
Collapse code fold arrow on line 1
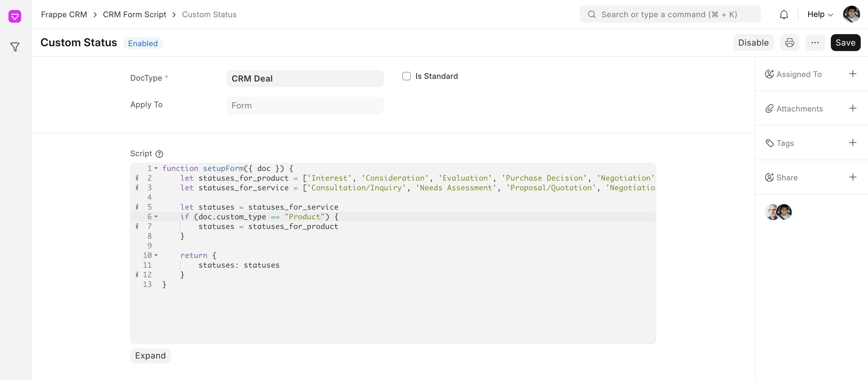click(x=156, y=169)
